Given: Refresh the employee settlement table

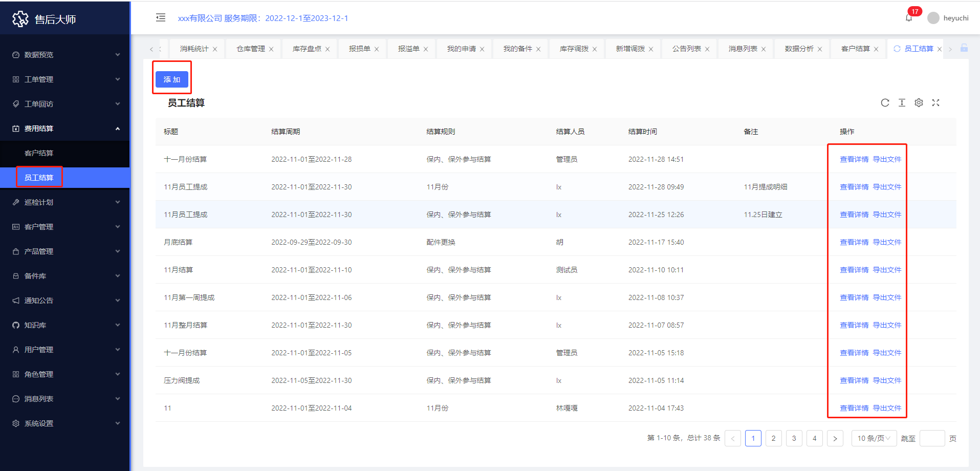Looking at the screenshot, I should tap(885, 103).
